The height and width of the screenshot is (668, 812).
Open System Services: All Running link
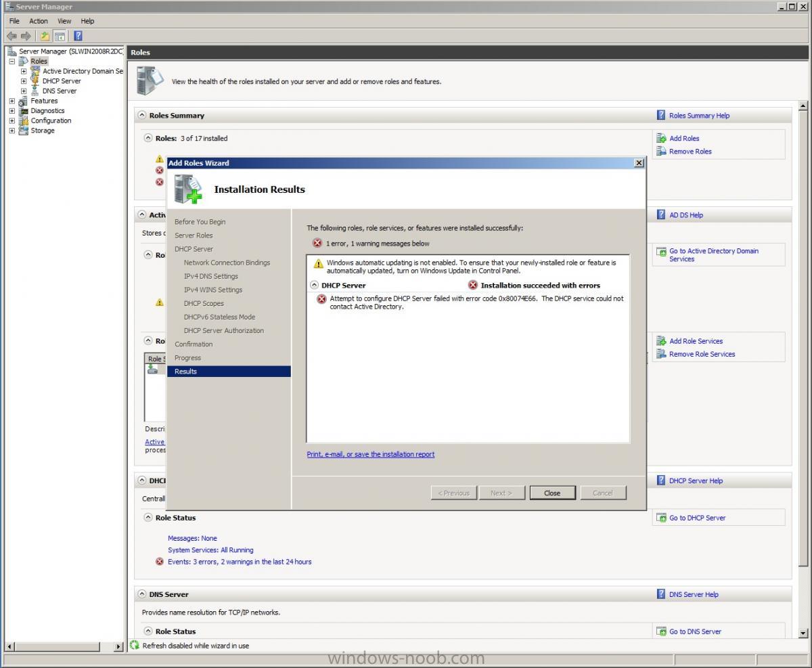click(x=210, y=550)
